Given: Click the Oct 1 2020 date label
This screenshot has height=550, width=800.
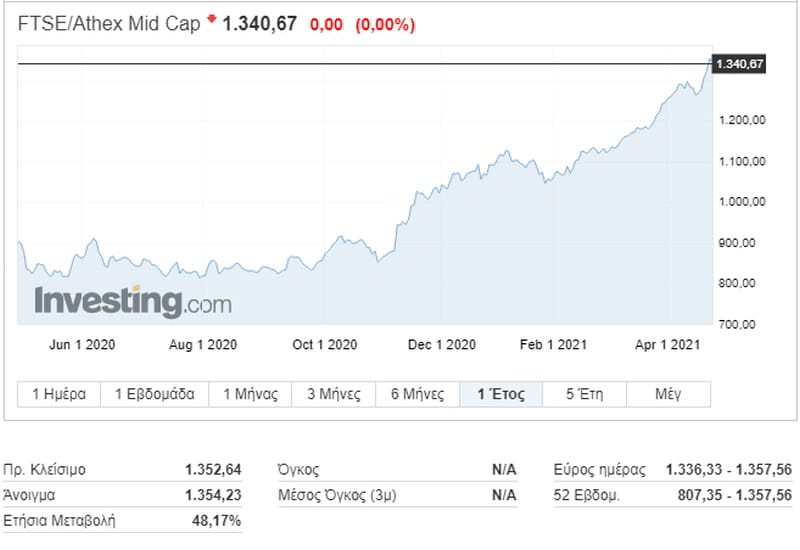Looking at the screenshot, I should click(325, 345).
